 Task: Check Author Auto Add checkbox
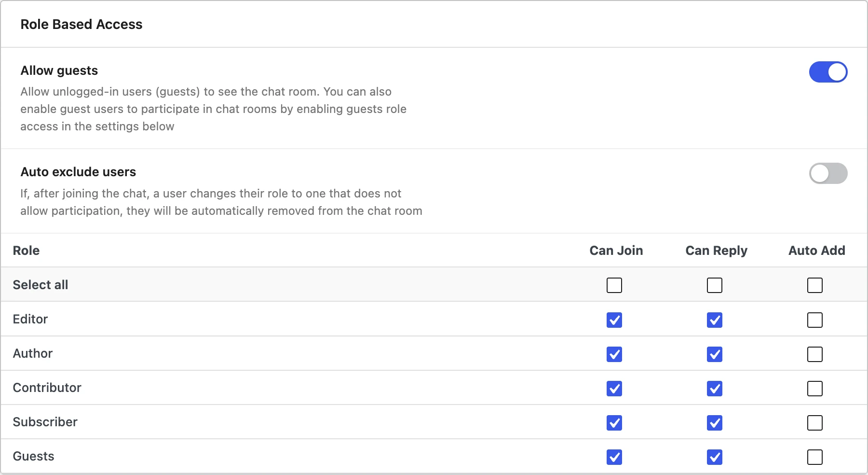pyautogui.click(x=815, y=354)
